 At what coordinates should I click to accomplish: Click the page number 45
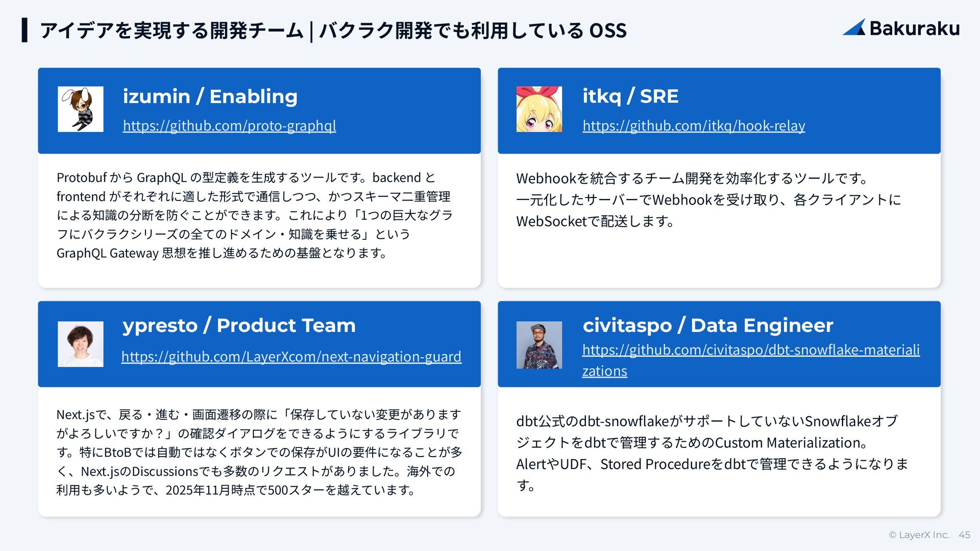pyautogui.click(x=964, y=535)
